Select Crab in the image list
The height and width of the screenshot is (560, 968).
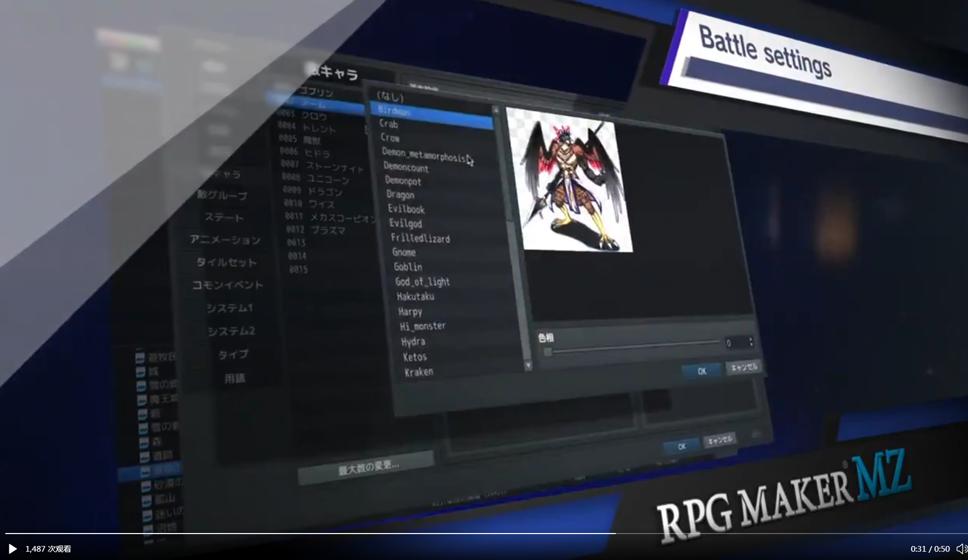(x=389, y=124)
